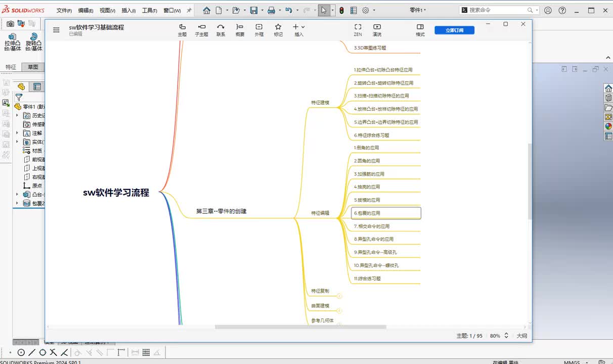The height and width of the screenshot is (364, 613).
Task: Start 演说 presentation mode
Action: tap(377, 30)
